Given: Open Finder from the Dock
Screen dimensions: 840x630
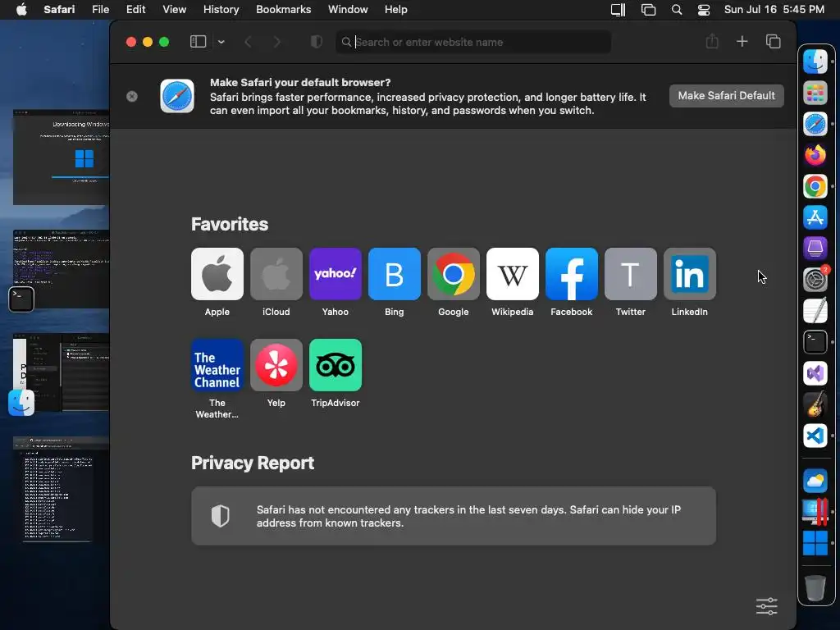Looking at the screenshot, I should [815, 61].
